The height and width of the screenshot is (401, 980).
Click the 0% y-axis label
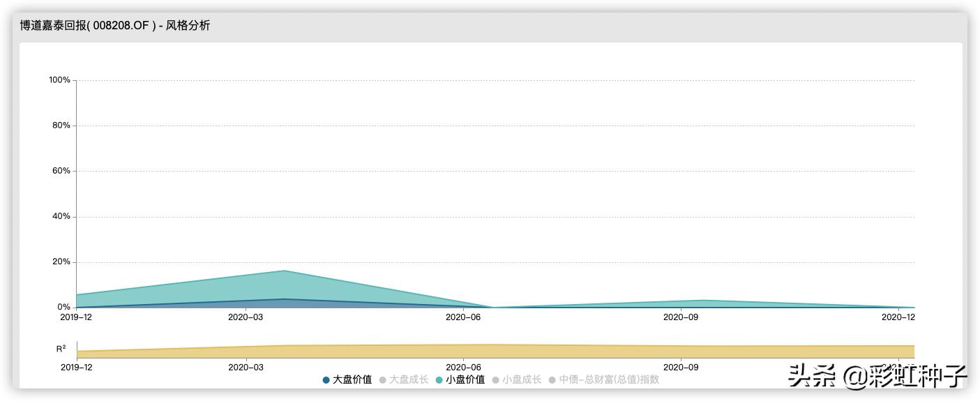(x=64, y=308)
